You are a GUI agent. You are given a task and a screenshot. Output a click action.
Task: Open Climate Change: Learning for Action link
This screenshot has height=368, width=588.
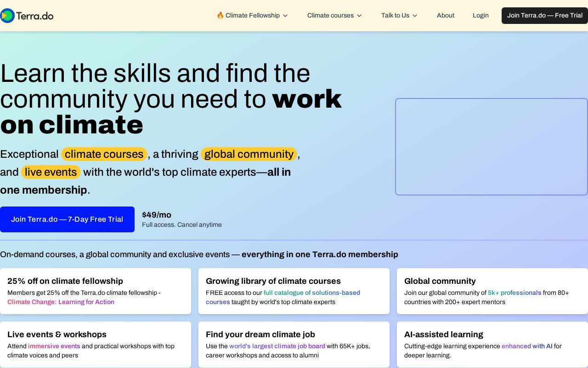61,302
